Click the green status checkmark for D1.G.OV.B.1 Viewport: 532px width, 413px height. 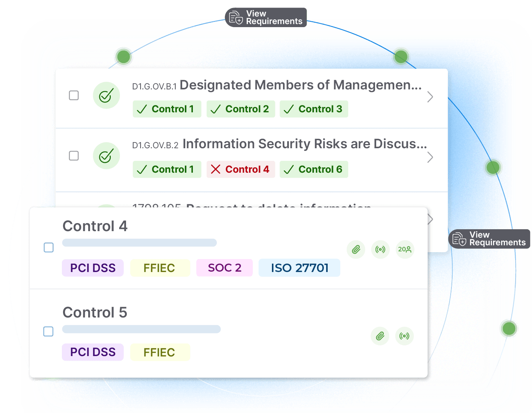point(106,96)
